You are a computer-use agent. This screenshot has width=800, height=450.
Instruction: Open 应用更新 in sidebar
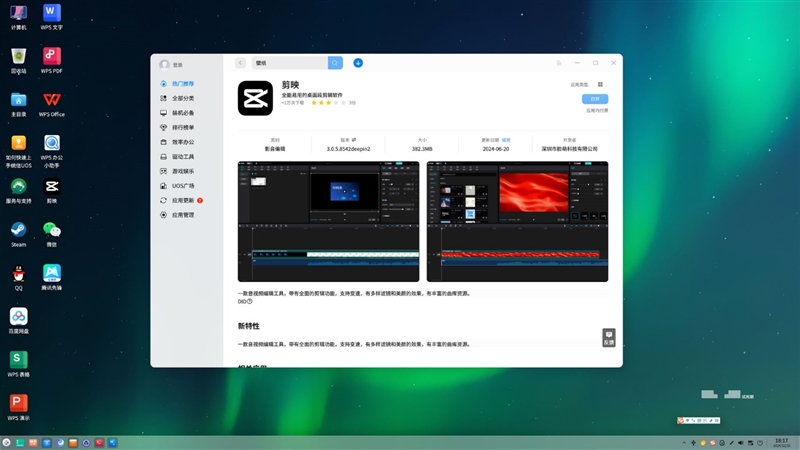point(183,200)
